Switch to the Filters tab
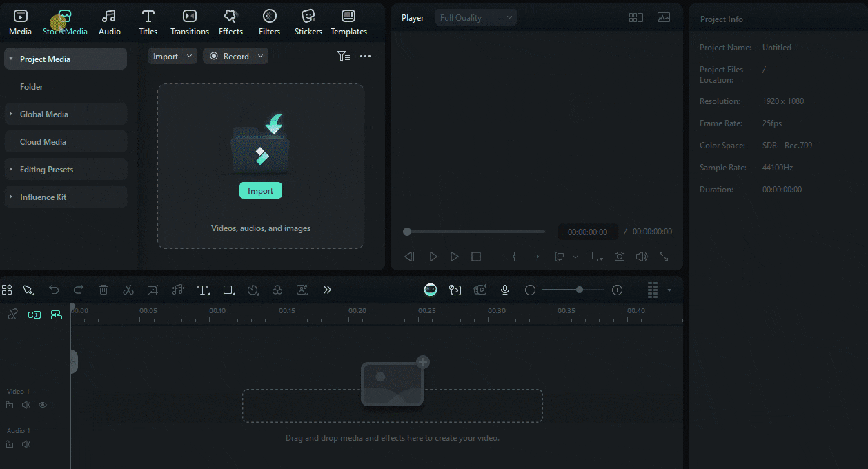868x469 pixels. click(269, 22)
